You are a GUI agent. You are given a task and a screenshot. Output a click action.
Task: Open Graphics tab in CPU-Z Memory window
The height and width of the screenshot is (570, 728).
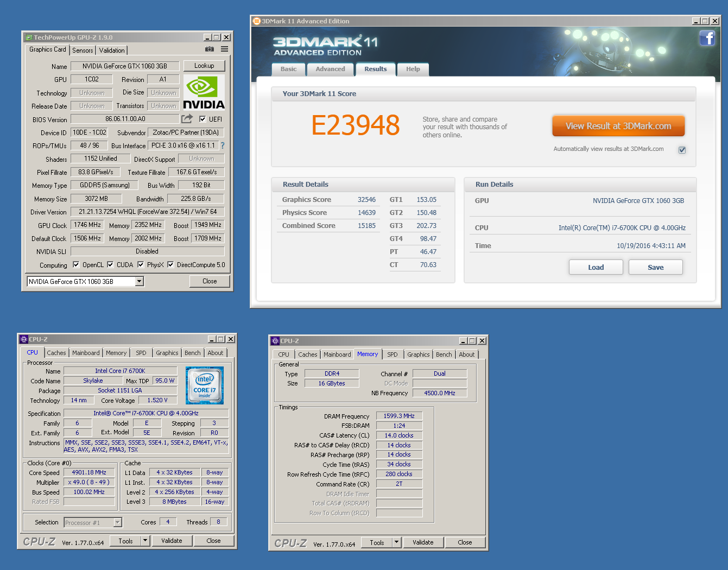419,354
